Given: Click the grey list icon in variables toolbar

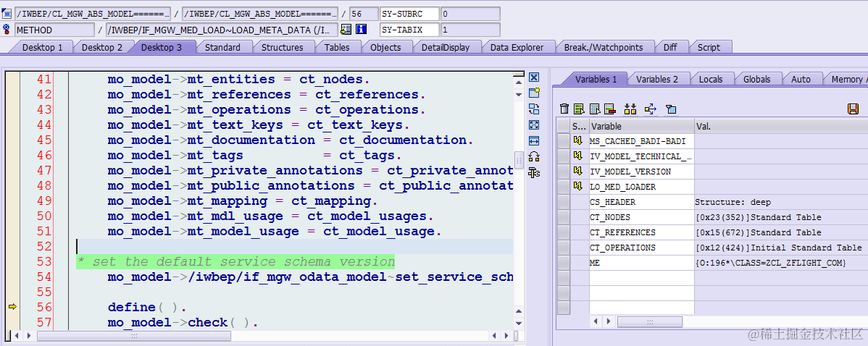Looking at the screenshot, I should [595, 109].
